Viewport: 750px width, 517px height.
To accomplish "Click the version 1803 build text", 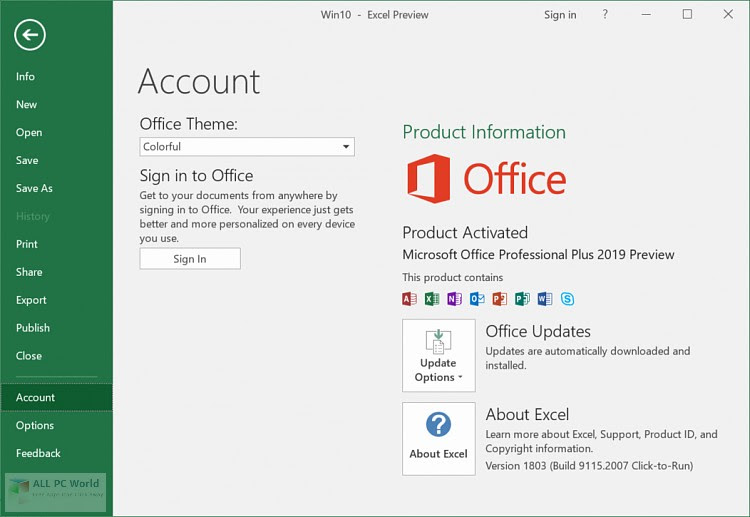I will point(589,465).
